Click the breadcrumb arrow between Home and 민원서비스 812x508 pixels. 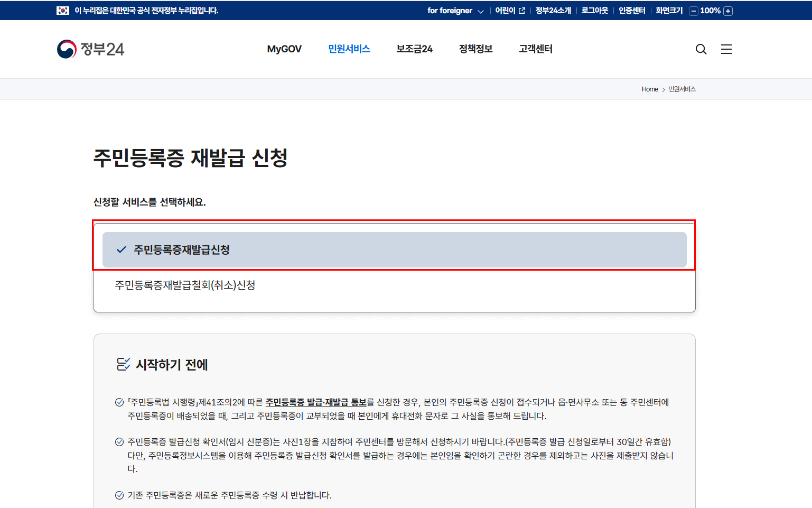coord(663,89)
